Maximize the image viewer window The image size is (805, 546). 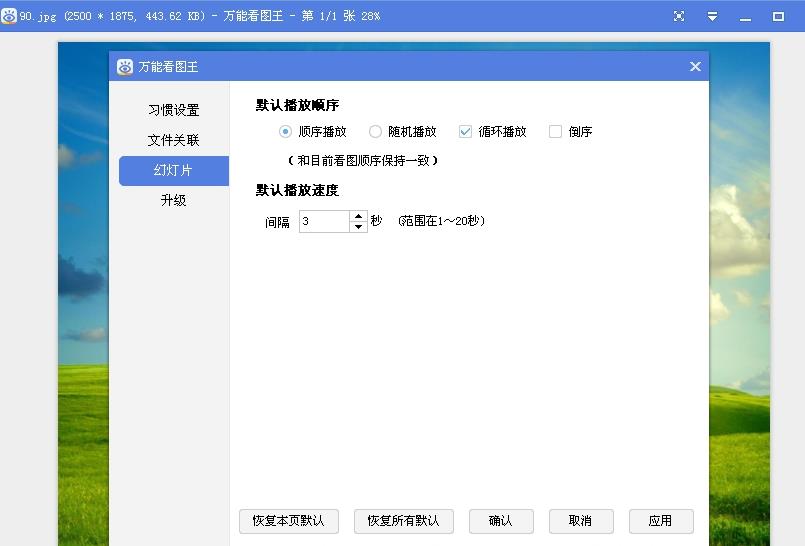pos(778,16)
